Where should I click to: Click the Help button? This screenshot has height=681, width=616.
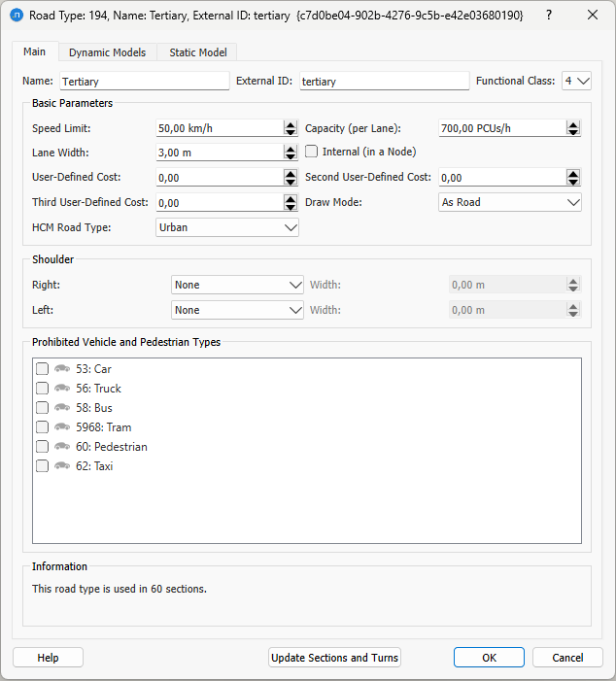coord(48,657)
